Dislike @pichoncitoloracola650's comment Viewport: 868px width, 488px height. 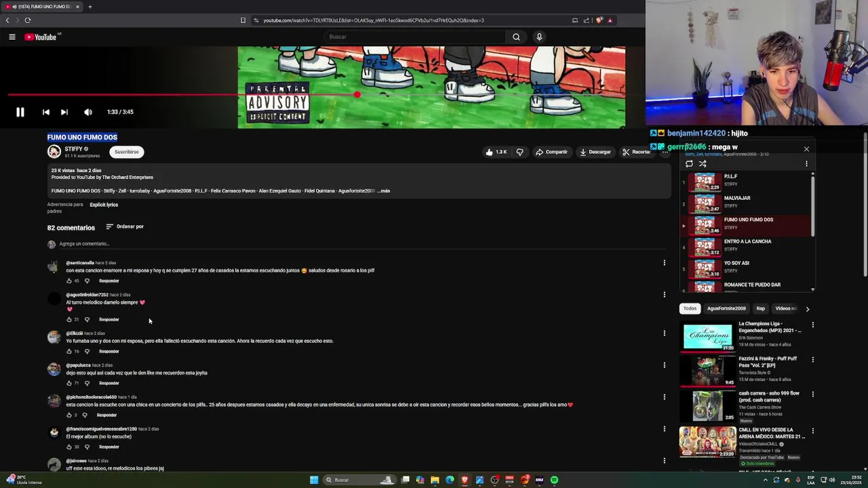click(85, 415)
